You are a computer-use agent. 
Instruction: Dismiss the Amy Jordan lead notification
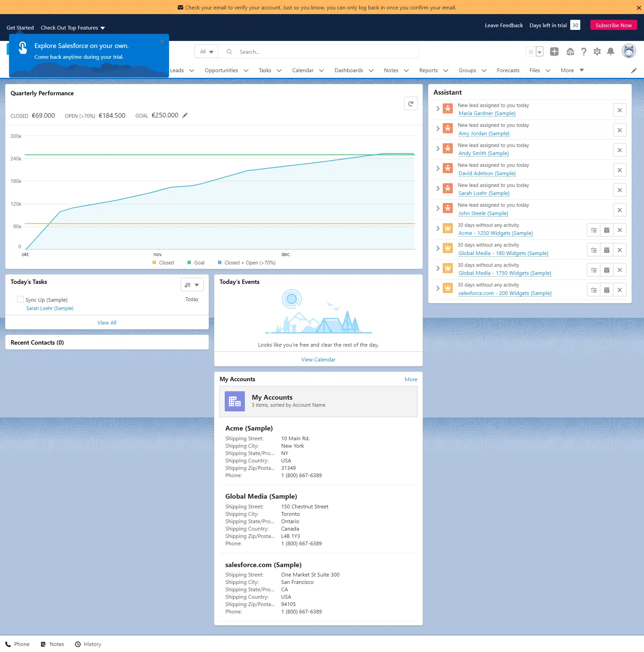[x=620, y=130]
